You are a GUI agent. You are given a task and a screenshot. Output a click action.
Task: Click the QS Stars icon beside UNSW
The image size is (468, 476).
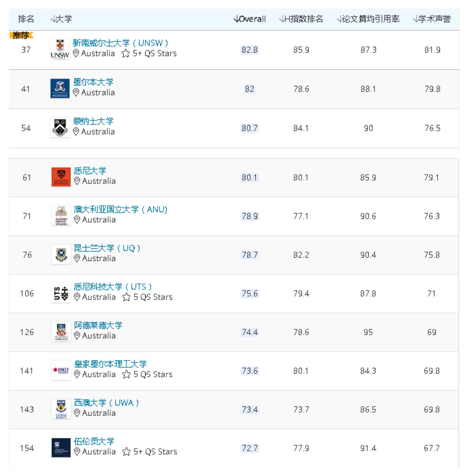[126, 53]
